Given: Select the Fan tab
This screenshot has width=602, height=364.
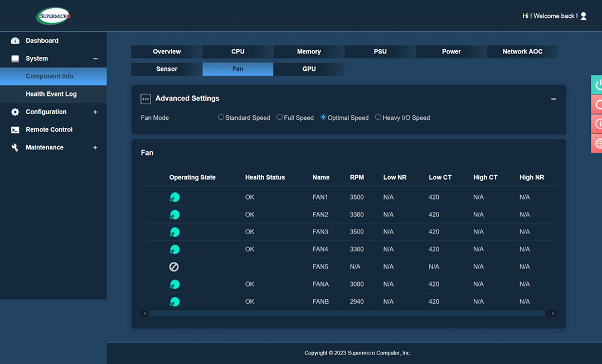Looking at the screenshot, I should [237, 69].
